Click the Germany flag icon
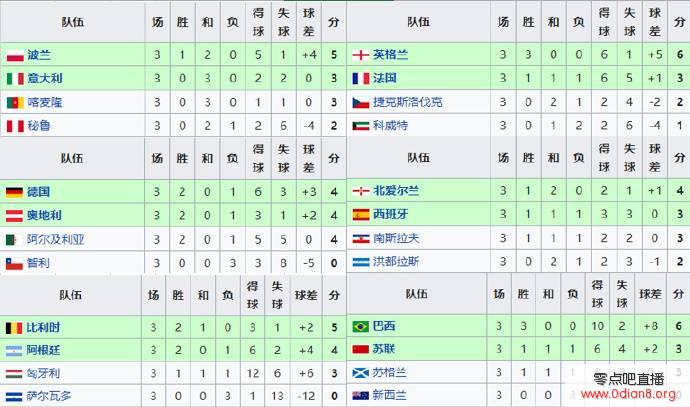This screenshot has height=407, width=690. click(14, 192)
